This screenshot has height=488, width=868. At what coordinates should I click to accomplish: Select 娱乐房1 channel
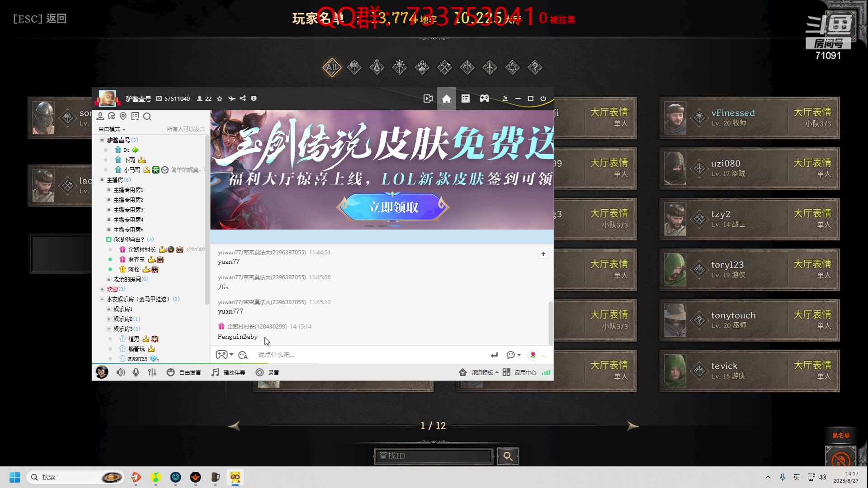(x=123, y=309)
